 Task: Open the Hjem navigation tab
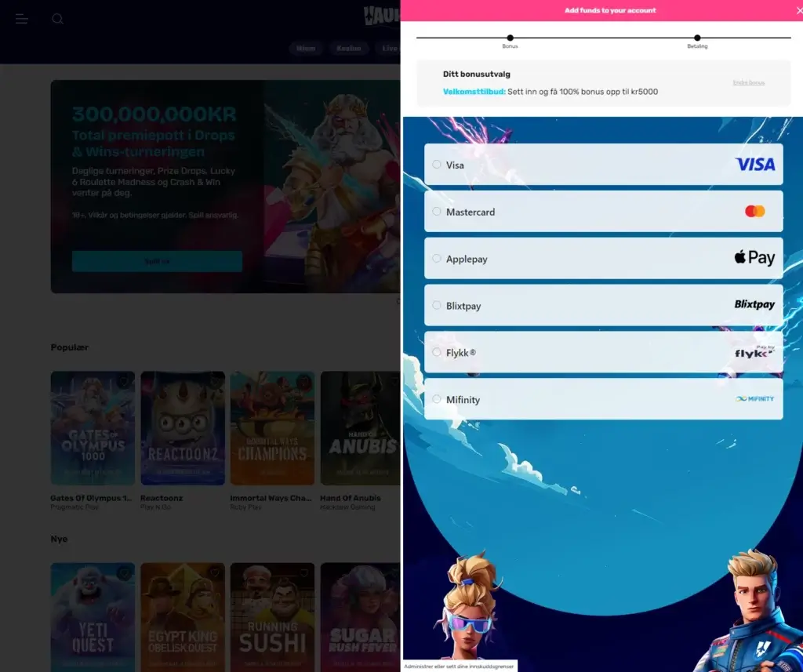[x=306, y=48]
